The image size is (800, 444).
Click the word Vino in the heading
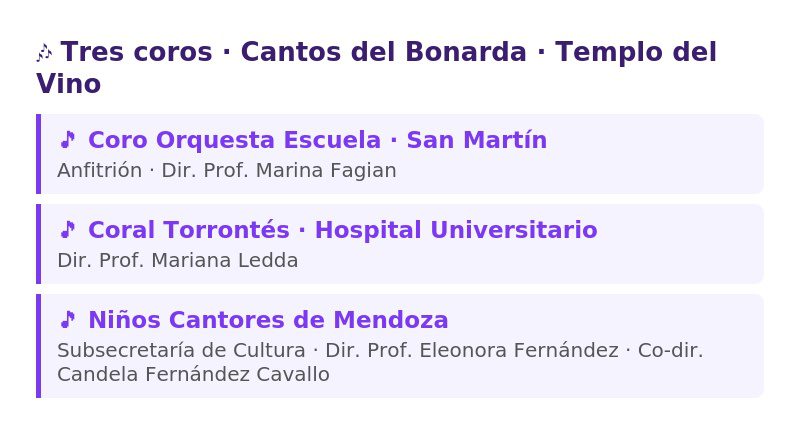coord(68,84)
